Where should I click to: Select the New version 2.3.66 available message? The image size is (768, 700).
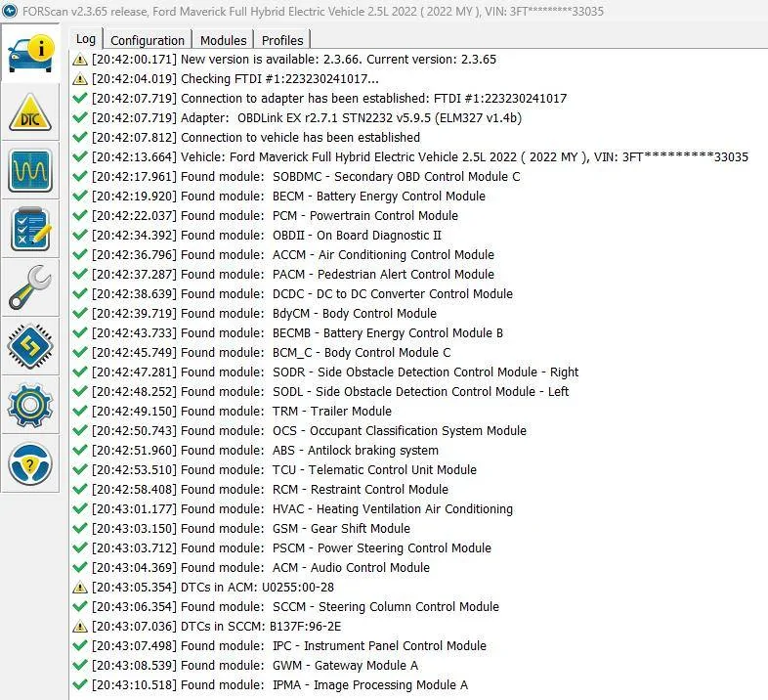coord(294,60)
